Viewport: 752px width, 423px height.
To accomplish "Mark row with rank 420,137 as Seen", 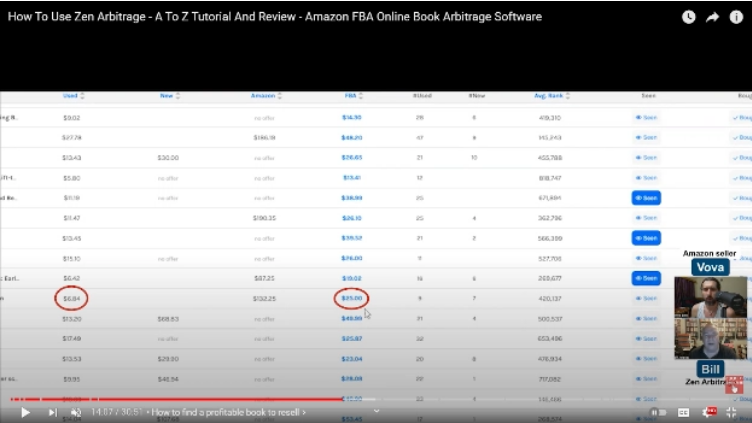I will click(x=646, y=299).
